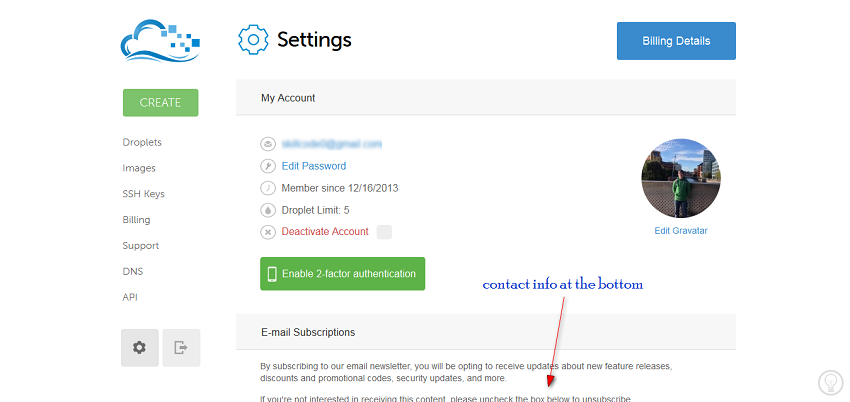
Task: Open the API sidebar section
Action: point(130,297)
